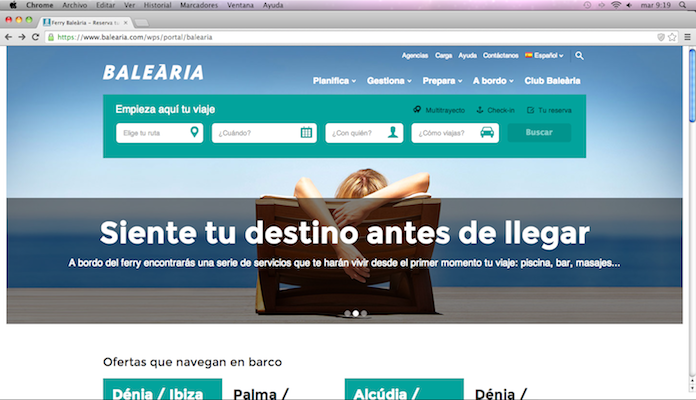The image size is (696, 400).
Task: Click the menu bar clock mar 9:19
Action: pos(656,5)
